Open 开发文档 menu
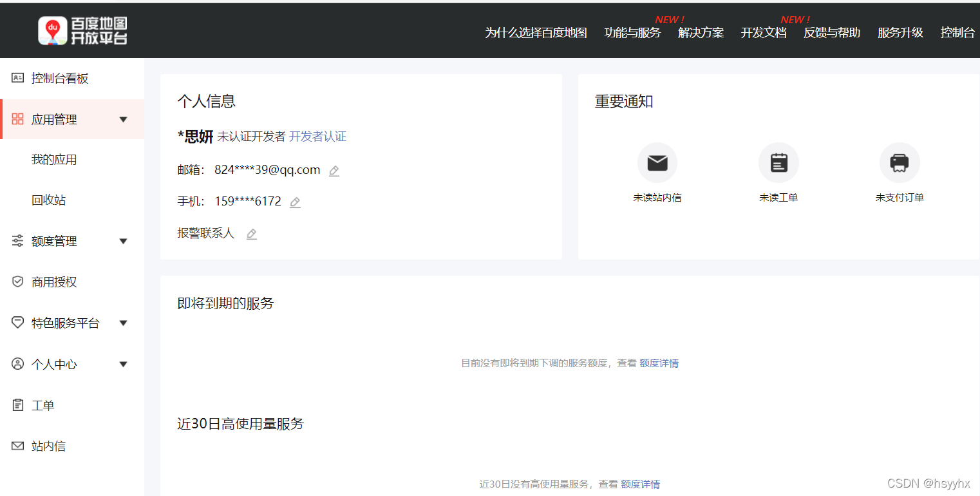Viewport: 980px width, 496px height. tap(764, 33)
